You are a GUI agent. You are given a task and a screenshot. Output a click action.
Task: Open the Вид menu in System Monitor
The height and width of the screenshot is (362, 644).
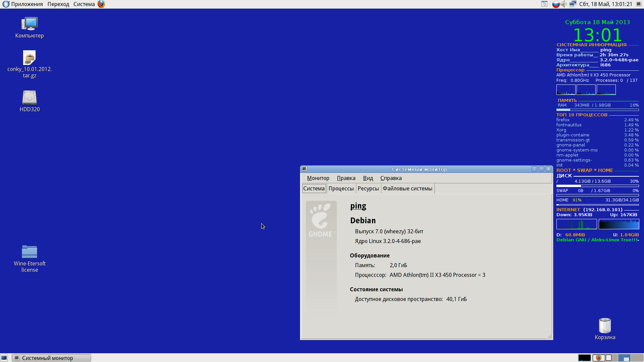click(x=368, y=178)
